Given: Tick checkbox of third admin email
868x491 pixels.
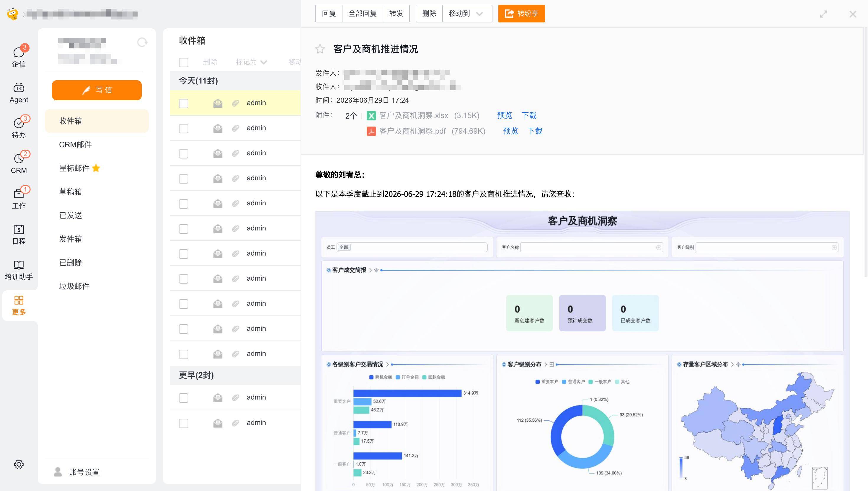Looking at the screenshot, I should point(184,153).
